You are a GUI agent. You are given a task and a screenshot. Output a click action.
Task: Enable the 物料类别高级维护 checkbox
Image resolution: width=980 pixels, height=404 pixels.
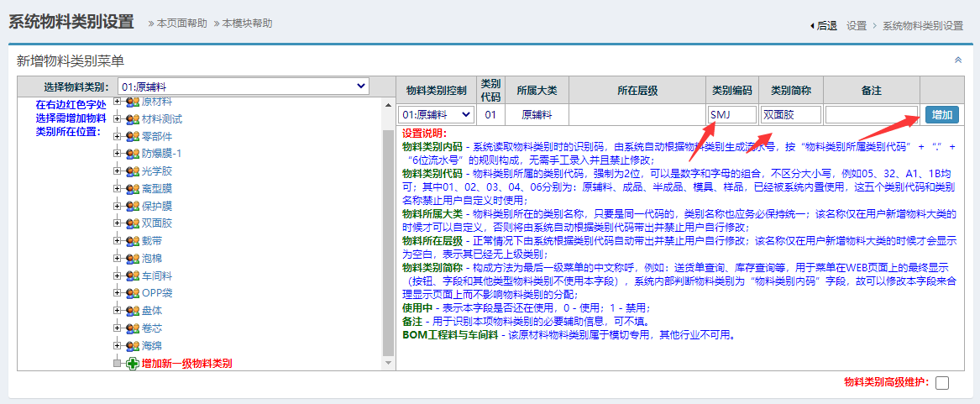(x=942, y=383)
